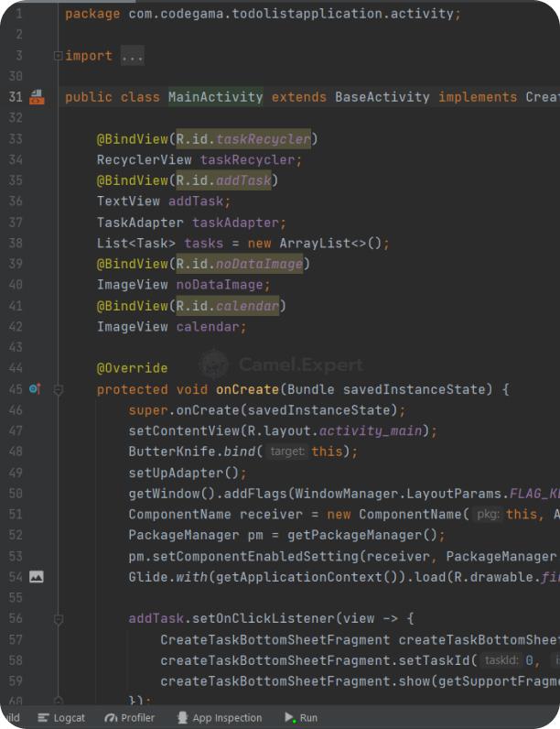The height and width of the screenshot is (729, 560).
Task: Click the drawable image preview gutter icon
Action: 37,577
